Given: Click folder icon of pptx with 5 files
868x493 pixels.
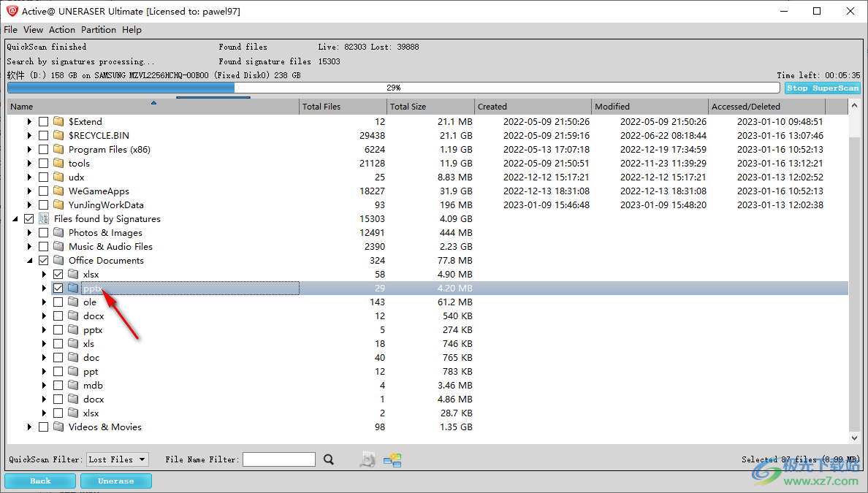Looking at the screenshot, I should pos(73,329).
